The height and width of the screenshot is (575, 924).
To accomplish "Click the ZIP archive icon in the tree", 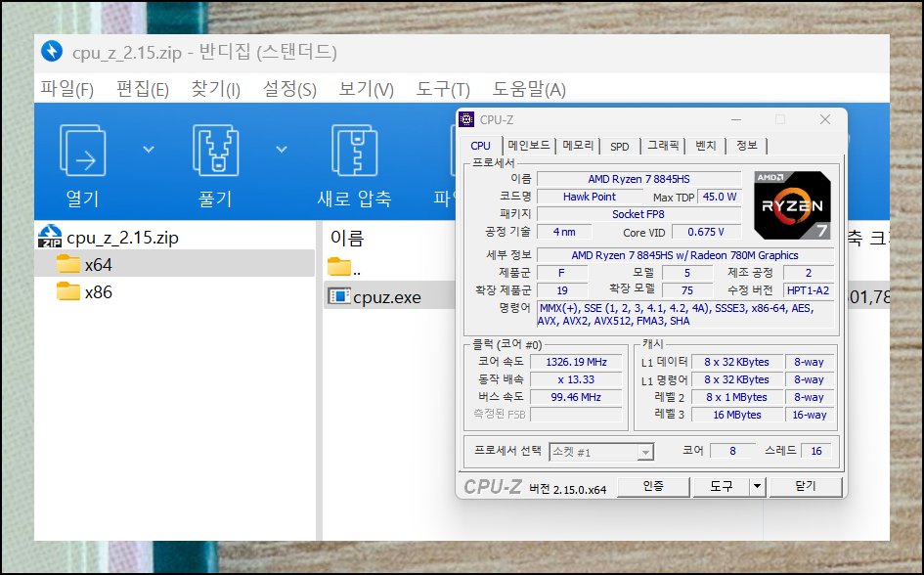I will 50,237.
